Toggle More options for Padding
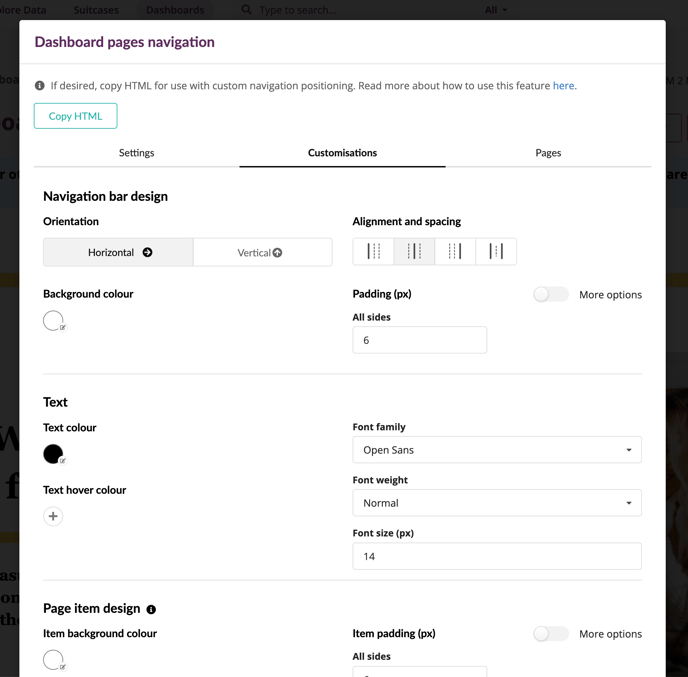Screen dimensions: 688x677 (x=551, y=294)
